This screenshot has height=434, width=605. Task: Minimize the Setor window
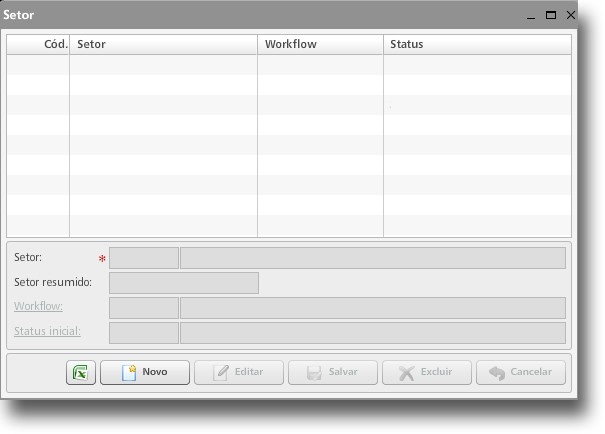tap(531, 15)
